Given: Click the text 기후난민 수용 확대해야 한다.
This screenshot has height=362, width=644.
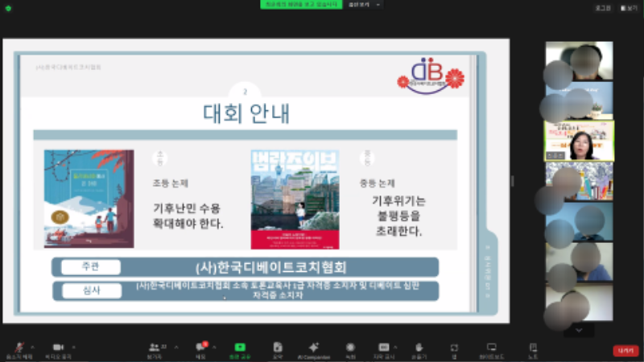Looking at the screenshot, I should point(188,216).
